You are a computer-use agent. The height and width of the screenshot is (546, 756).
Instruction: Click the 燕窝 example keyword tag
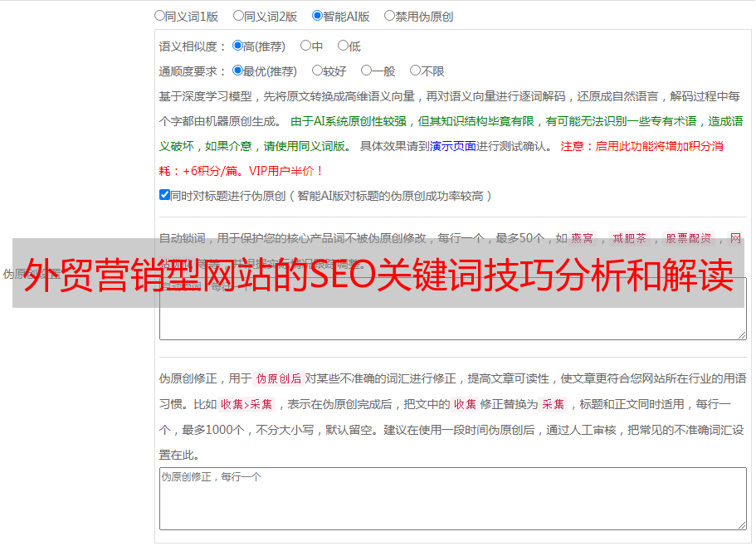(x=582, y=238)
